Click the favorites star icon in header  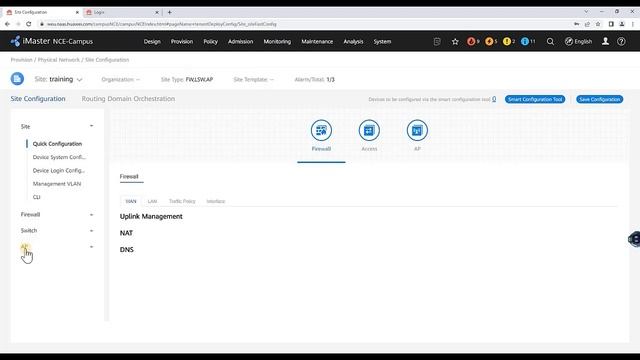pyautogui.click(x=455, y=42)
